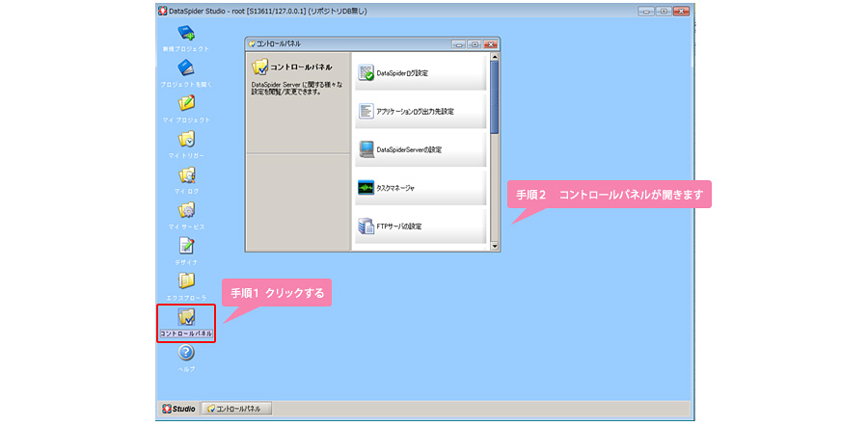This screenshot has height=426, width=868.
Task: Click the 新規プロジェクト (New Project) icon
Action: (186, 34)
